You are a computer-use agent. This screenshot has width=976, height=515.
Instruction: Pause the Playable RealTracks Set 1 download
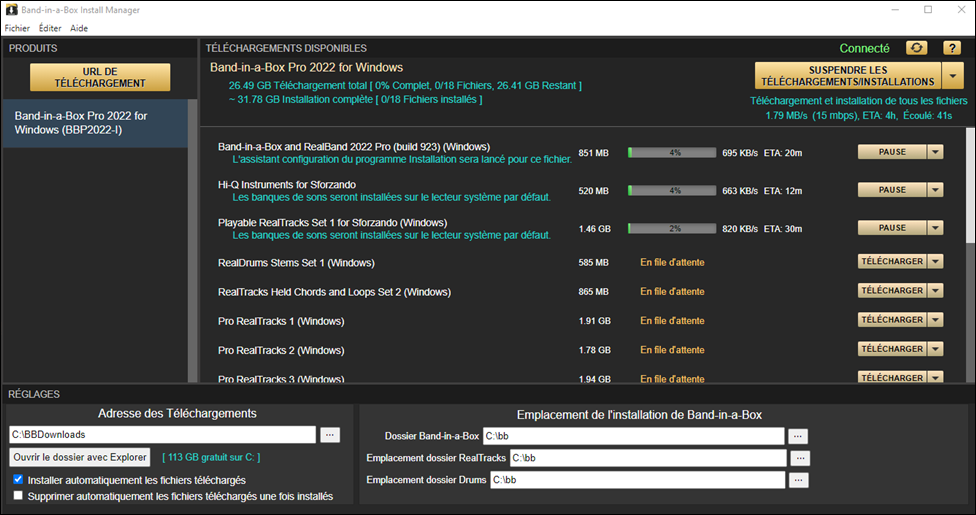[892, 228]
